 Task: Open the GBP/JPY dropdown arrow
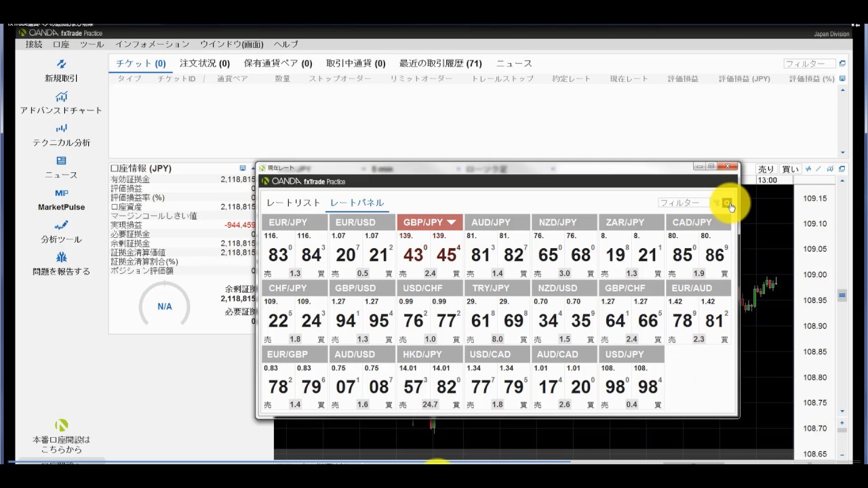(451, 222)
